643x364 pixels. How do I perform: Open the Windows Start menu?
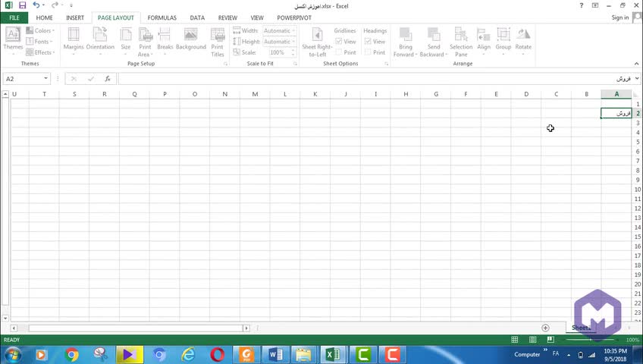(13, 355)
